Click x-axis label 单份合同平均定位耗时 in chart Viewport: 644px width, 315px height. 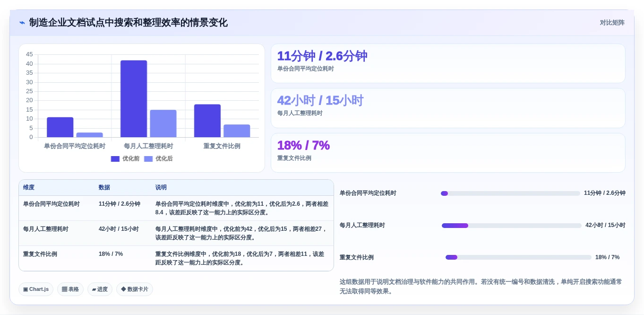[75, 146]
